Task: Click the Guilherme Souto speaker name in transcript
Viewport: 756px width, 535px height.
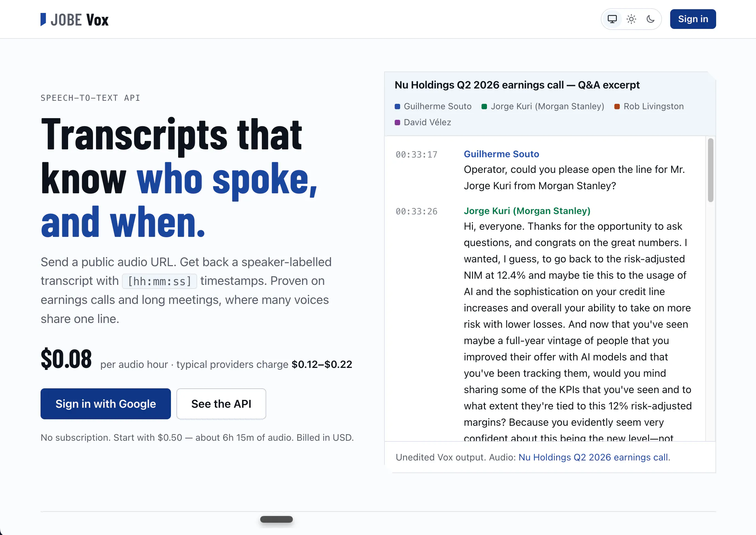Action: click(x=501, y=154)
